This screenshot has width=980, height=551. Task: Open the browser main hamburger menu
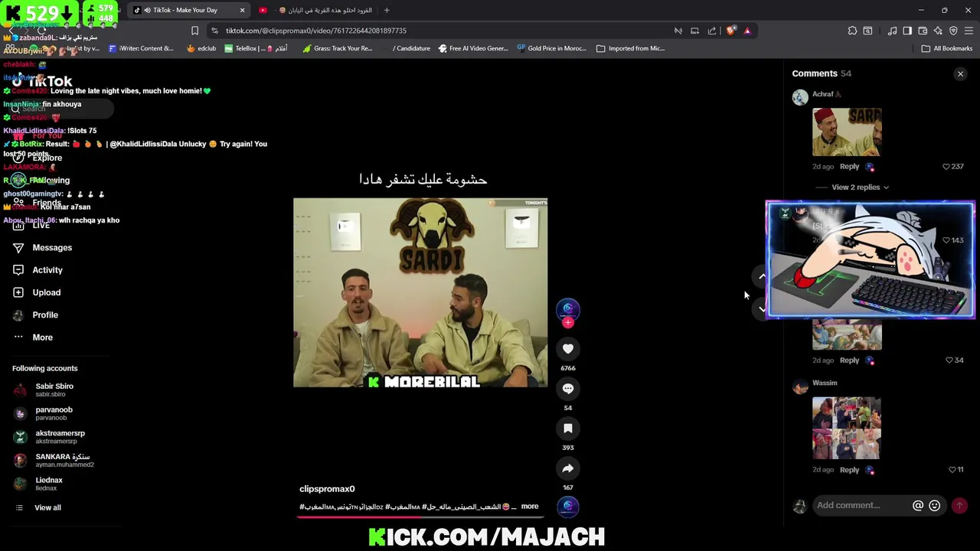click(969, 31)
